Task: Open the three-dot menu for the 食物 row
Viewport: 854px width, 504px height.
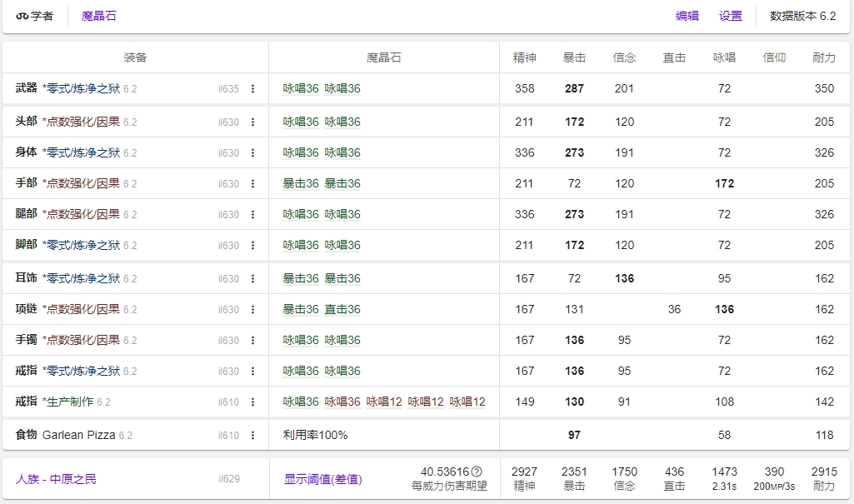Action: [252, 436]
